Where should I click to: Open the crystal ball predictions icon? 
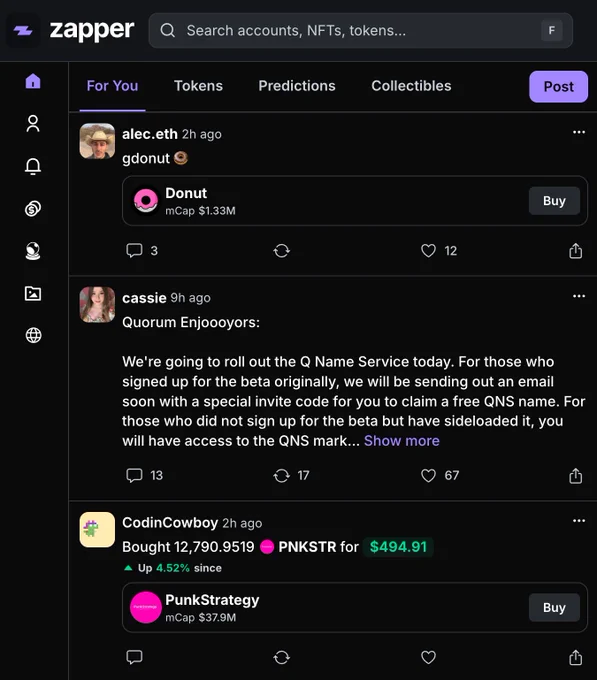pyautogui.click(x=33, y=251)
